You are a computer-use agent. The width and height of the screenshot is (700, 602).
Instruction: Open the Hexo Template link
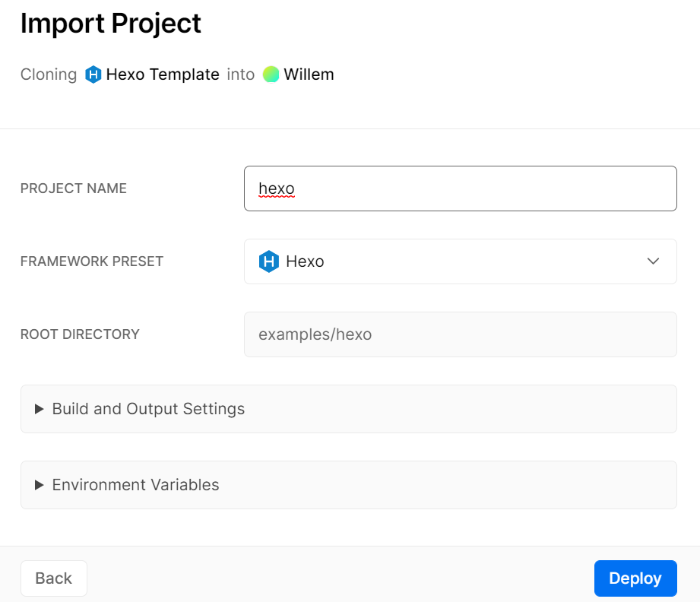tap(163, 74)
